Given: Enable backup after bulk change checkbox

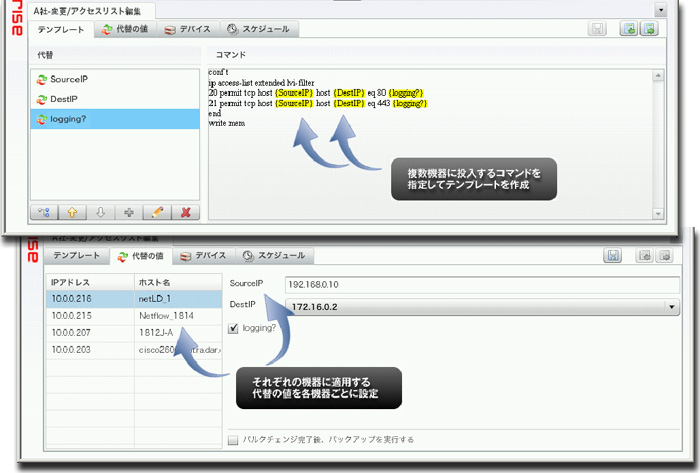Looking at the screenshot, I should point(233,440).
